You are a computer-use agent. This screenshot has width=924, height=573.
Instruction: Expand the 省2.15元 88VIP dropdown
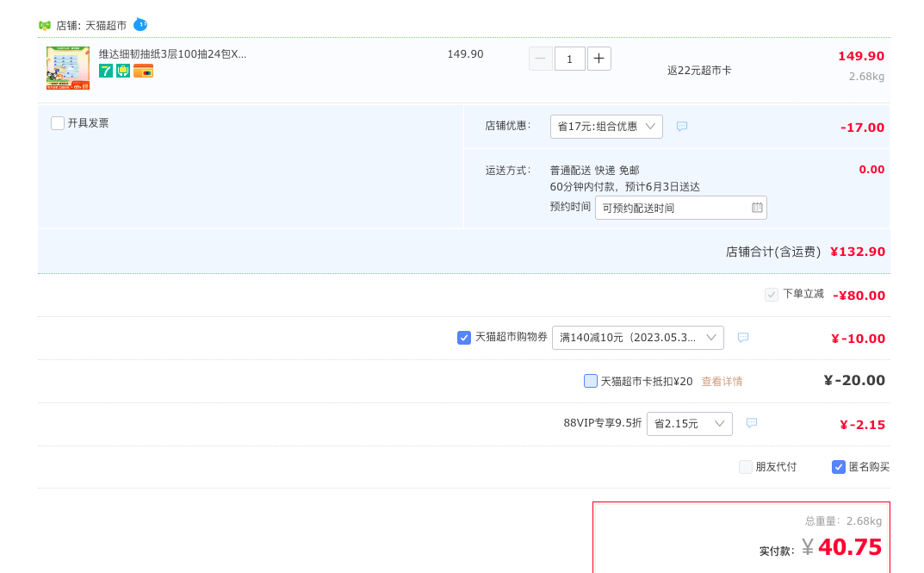coord(690,424)
